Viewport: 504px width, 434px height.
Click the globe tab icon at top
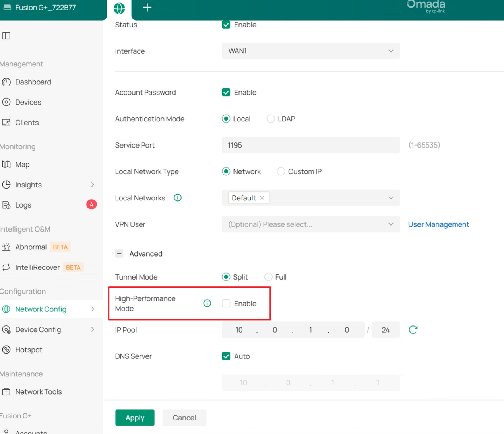pos(119,8)
